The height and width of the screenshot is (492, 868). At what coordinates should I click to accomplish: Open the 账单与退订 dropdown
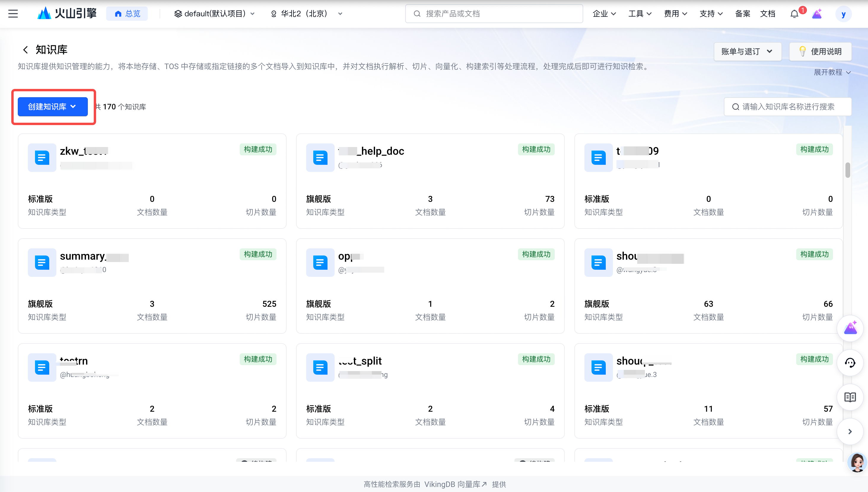747,52
